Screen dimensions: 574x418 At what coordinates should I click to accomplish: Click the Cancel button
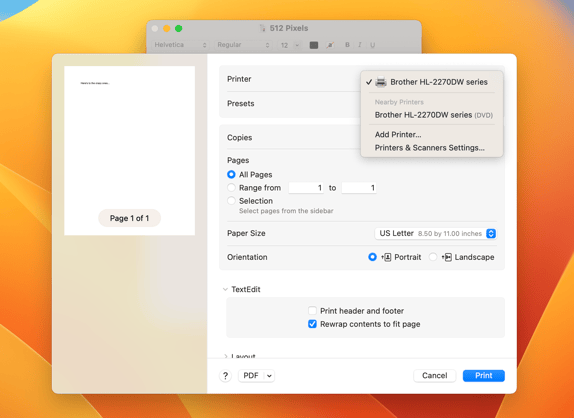pos(435,376)
